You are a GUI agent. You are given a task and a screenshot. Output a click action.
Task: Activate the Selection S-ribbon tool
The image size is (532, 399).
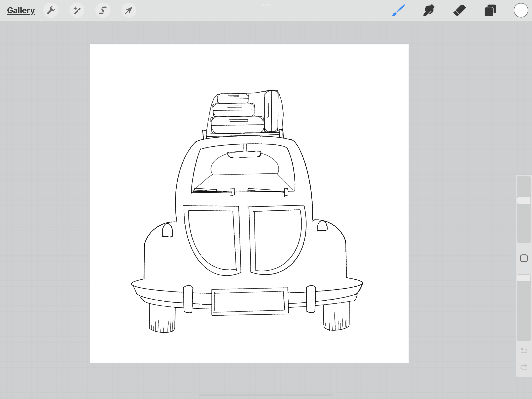(x=103, y=10)
